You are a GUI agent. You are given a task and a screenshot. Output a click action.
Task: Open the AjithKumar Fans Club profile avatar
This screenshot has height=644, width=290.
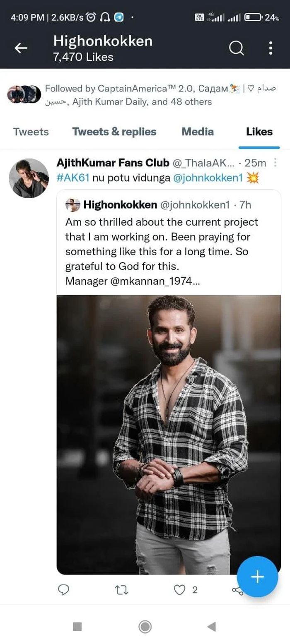29,178
